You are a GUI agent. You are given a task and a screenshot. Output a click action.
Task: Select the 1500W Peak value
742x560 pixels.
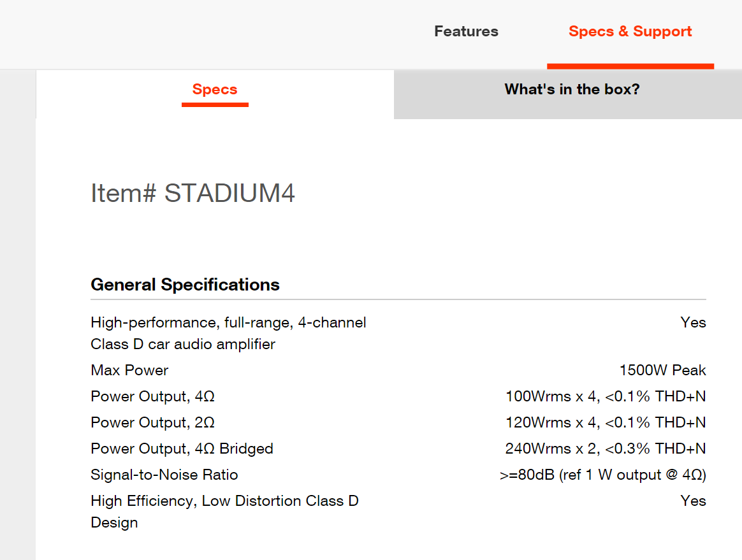[x=662, y=370]
